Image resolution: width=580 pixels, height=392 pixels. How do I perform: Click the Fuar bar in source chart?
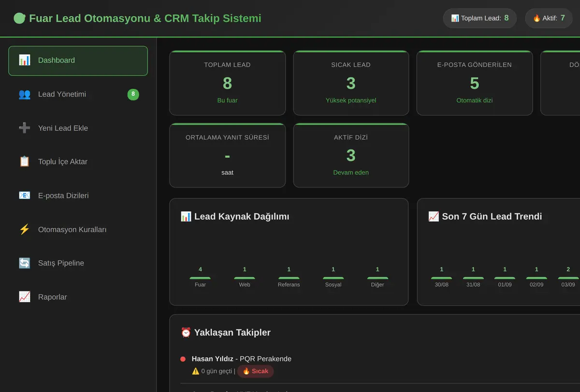coord(200,278)
